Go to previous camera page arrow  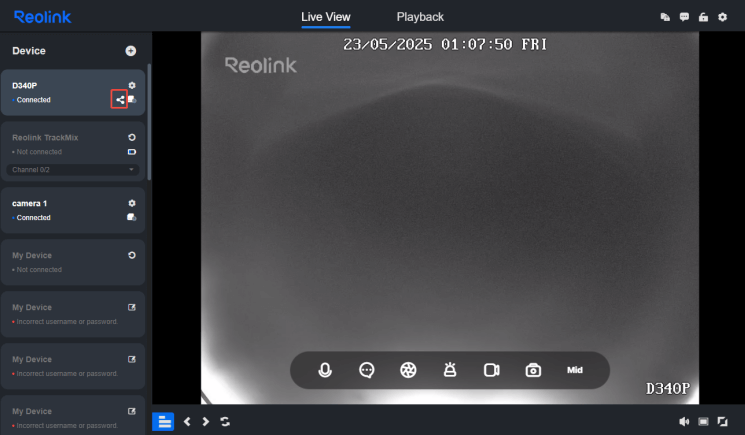187,422
